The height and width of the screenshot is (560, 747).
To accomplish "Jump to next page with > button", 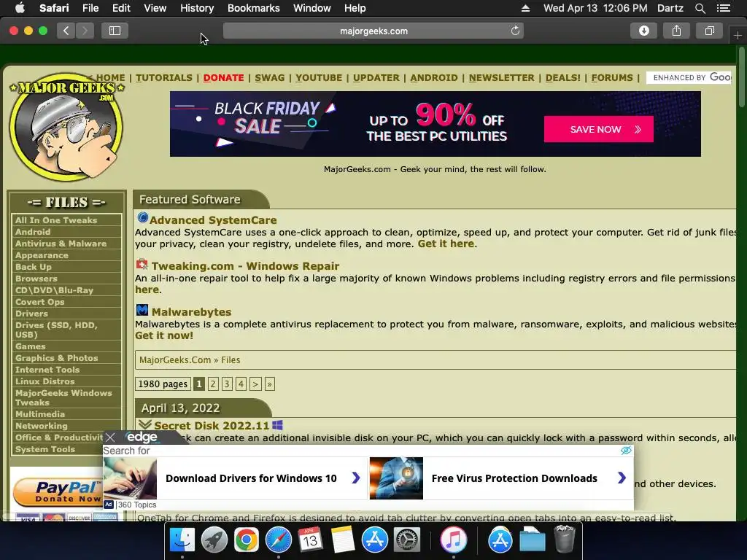I will [x=255, y=384].
